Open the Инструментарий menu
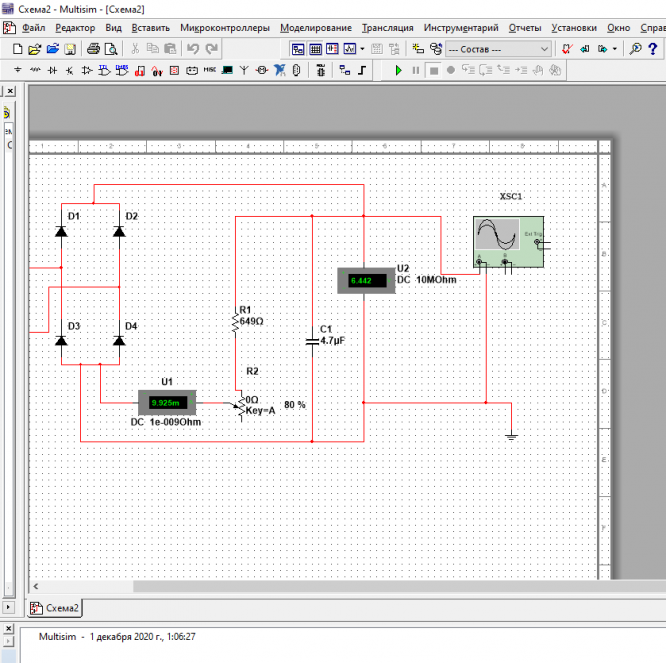Image resolution: width=666 pixels, height=663 pixels. [x=461, y=28]
